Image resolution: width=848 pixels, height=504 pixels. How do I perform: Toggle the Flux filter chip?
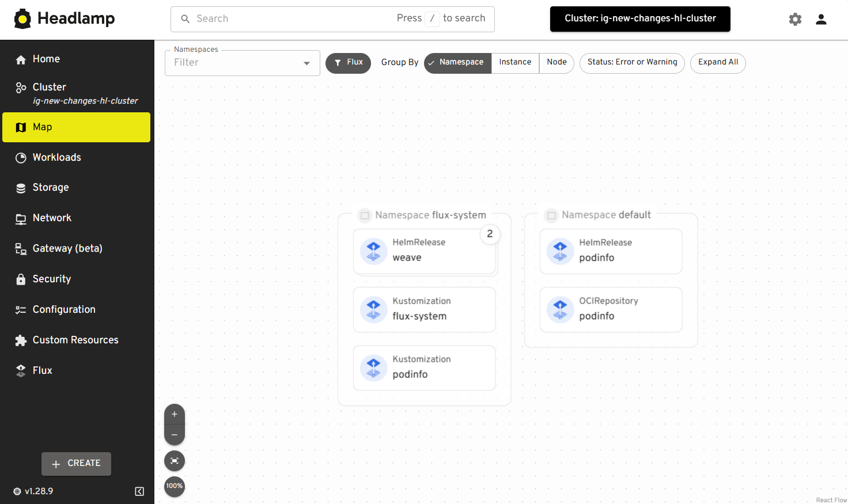(348, 63)
